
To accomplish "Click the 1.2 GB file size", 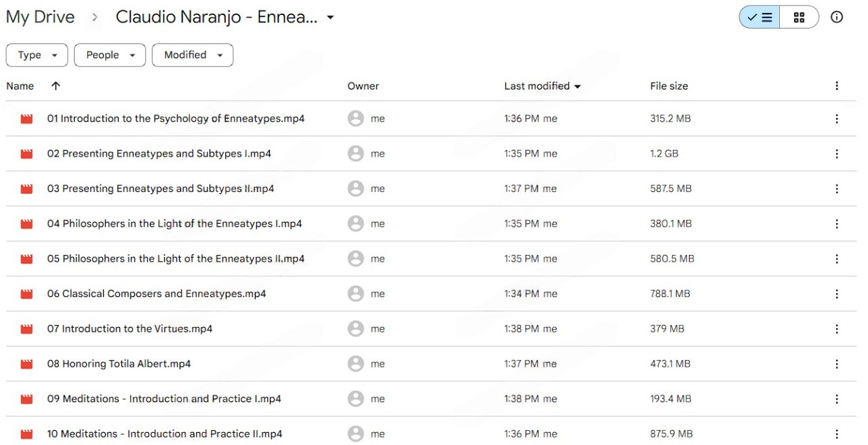I will coord(665,154).
